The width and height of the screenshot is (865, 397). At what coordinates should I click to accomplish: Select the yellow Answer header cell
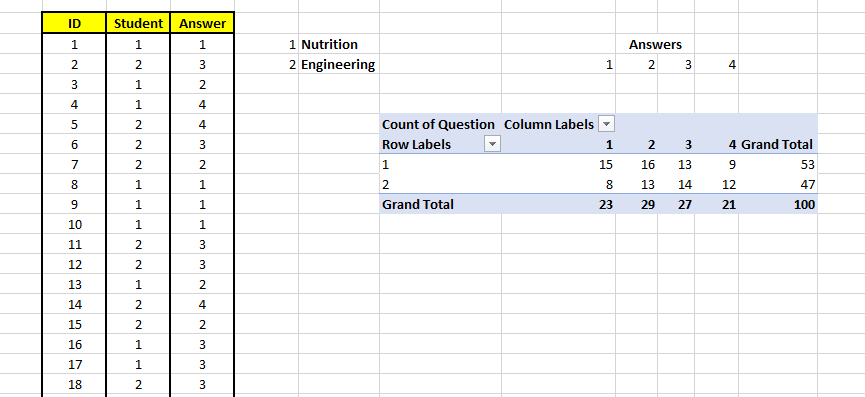[x=202, y=24]
